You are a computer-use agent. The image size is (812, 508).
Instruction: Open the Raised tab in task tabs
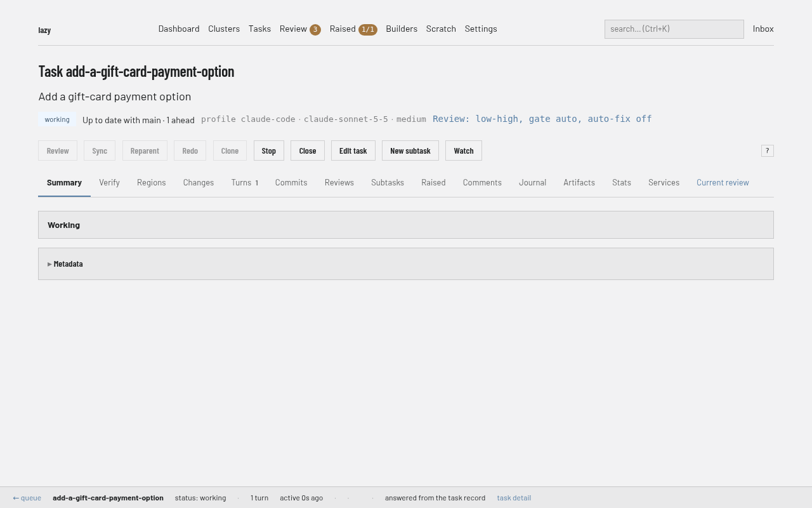[x=433, y=183]
